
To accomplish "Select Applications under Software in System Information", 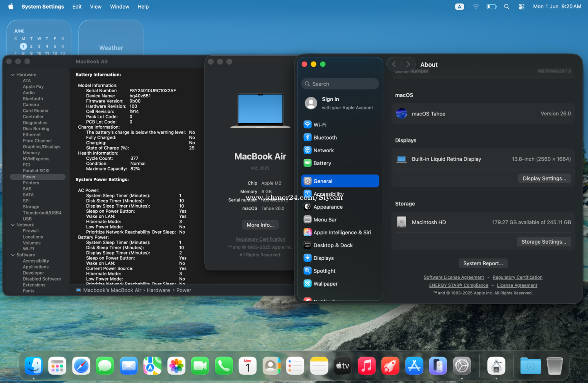I will click(36, 267).
